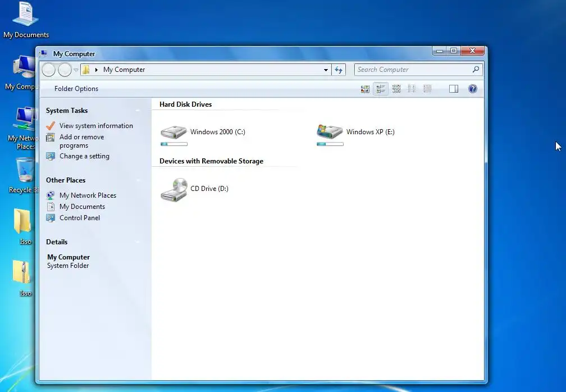Click the System Tasks heading
566x392 pixels.
(67, 111)
